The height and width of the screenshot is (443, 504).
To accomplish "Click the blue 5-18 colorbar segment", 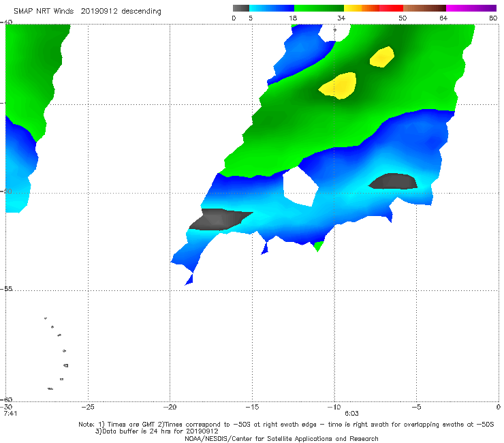I will coord(272,8).
